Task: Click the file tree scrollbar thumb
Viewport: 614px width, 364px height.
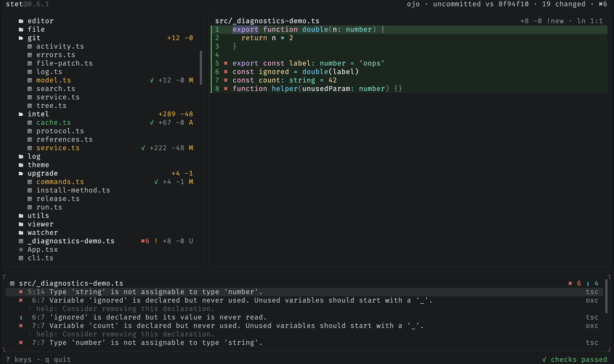Action: pyautogui.click(x=201, y=68)
